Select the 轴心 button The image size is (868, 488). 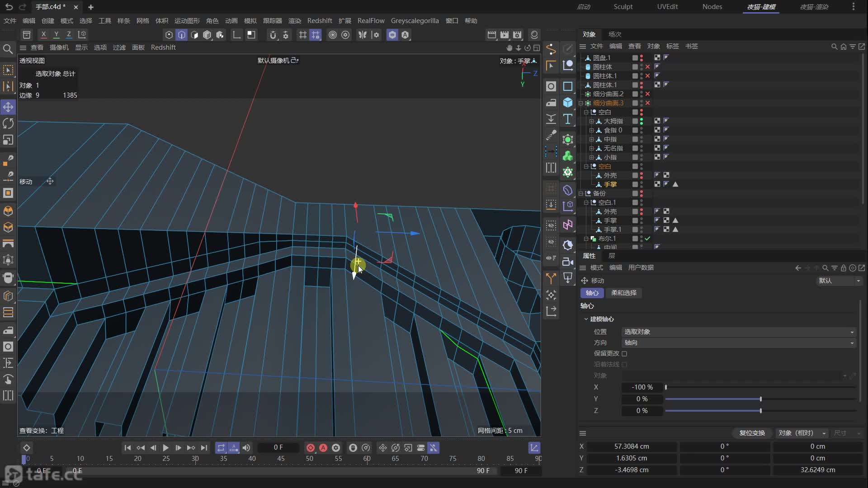pyautogui.click(x=592, y=293)
